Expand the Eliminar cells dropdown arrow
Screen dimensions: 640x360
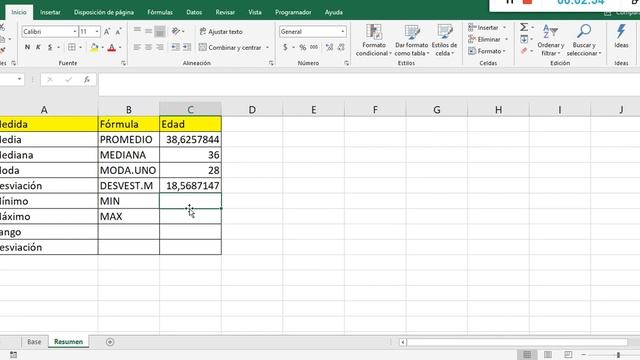point(507,39)
